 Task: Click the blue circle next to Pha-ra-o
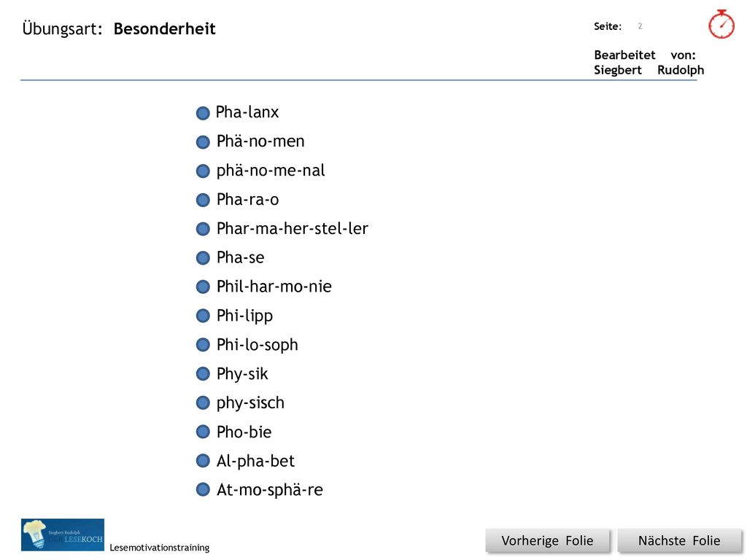click(x=203, y=200)
